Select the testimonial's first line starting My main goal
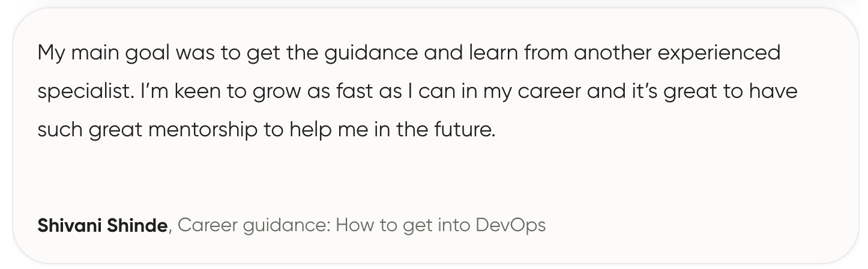Screen dimensions: 868x269 [408, 53]
